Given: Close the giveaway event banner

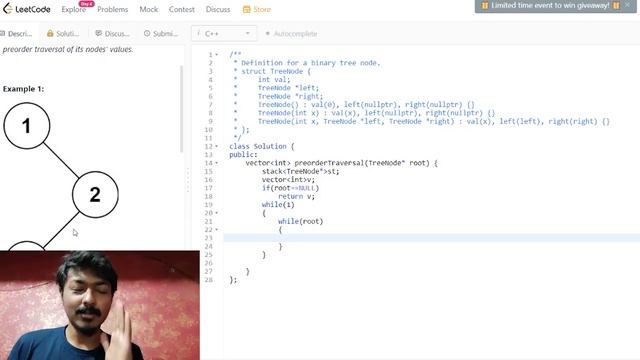Looking at the screenshot, I should click(627, 5).
